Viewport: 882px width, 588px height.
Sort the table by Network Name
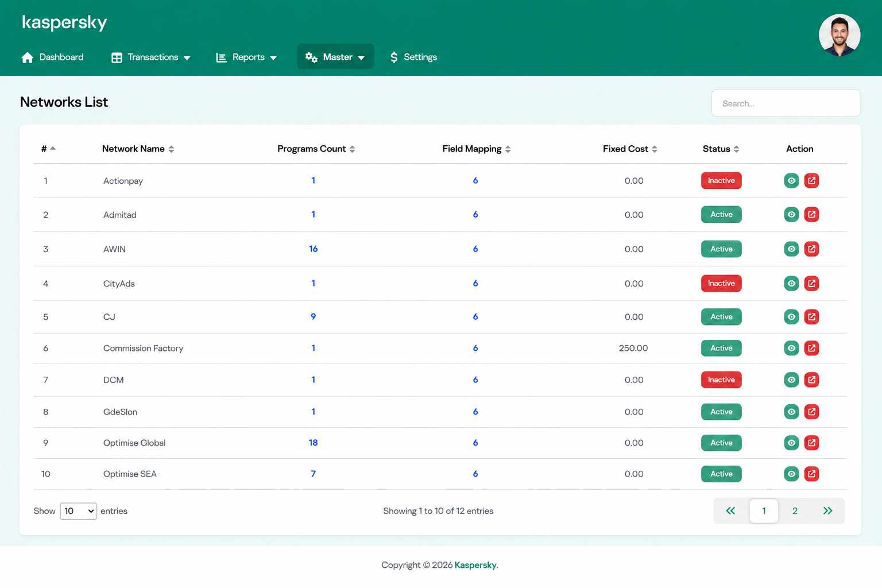pos(138,149)
